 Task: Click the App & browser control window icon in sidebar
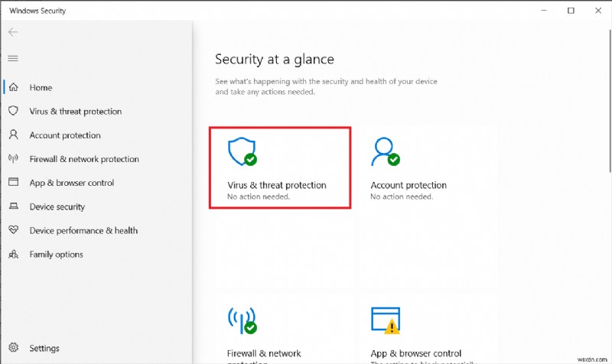click(13, 183)
